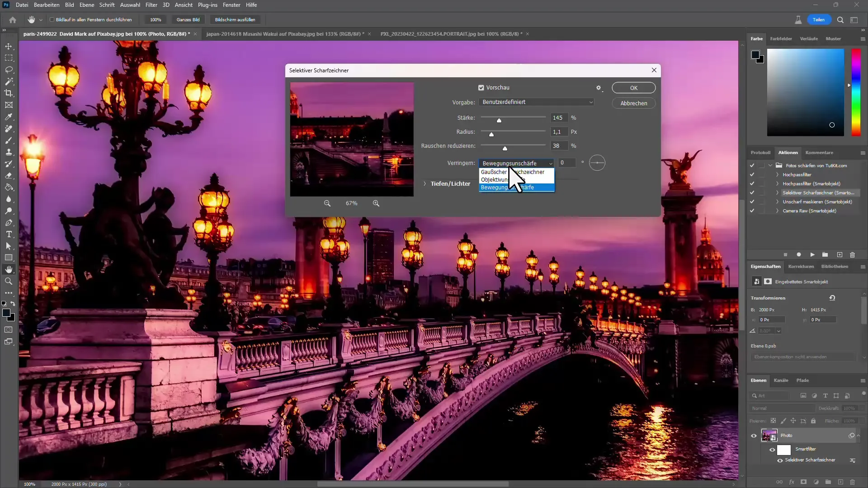
Task: Click the preview thumbnail in sharpen dialog
Action: coord(352,139)
